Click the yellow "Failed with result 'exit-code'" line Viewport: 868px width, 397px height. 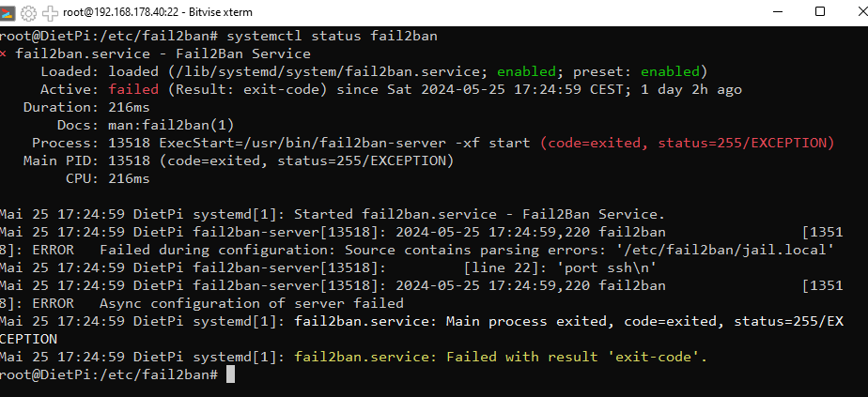point(501,357)
